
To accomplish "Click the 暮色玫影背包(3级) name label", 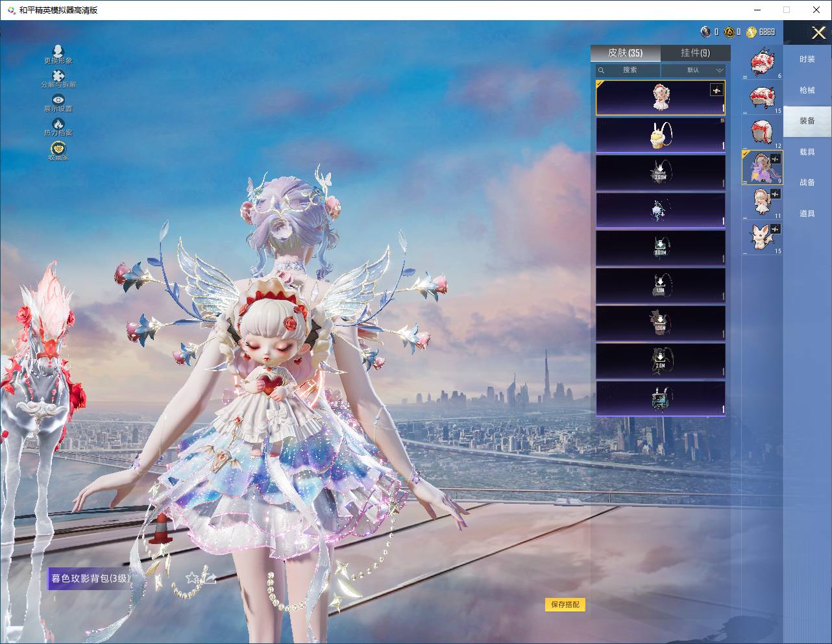I will coord(91,578).
